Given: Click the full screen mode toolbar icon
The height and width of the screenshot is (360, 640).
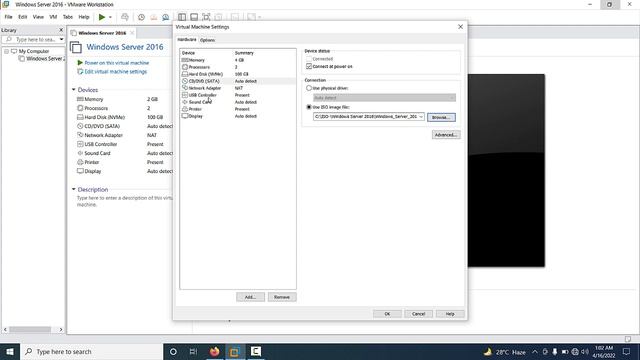Looking at the screenshot, I should click(x=206, y=17).
